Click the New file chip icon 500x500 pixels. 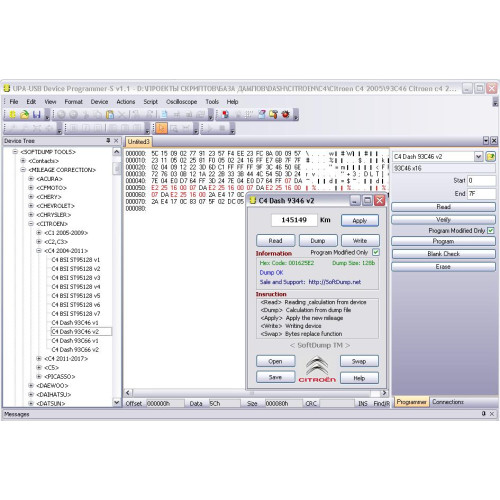[13, 114]
